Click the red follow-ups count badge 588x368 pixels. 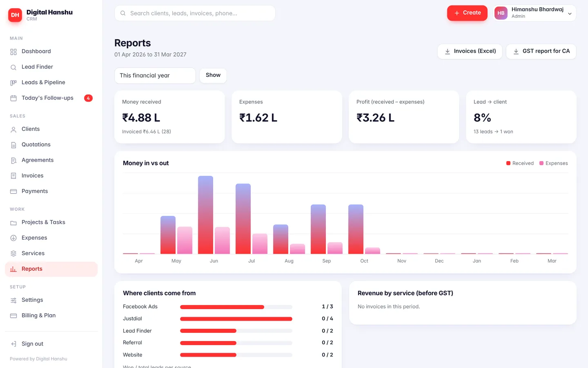pyautogui.click(x=88, y=98)
